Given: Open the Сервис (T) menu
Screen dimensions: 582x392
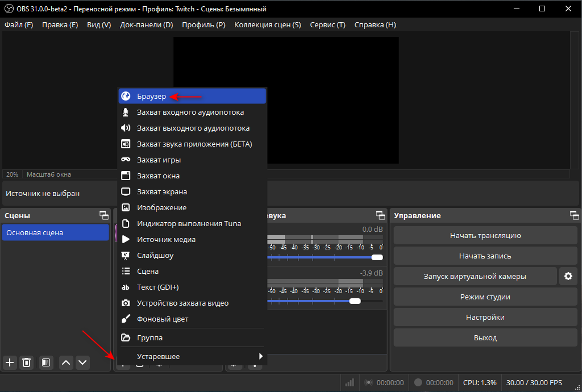Looking at the screenshot, I should [x=328, y=25].
